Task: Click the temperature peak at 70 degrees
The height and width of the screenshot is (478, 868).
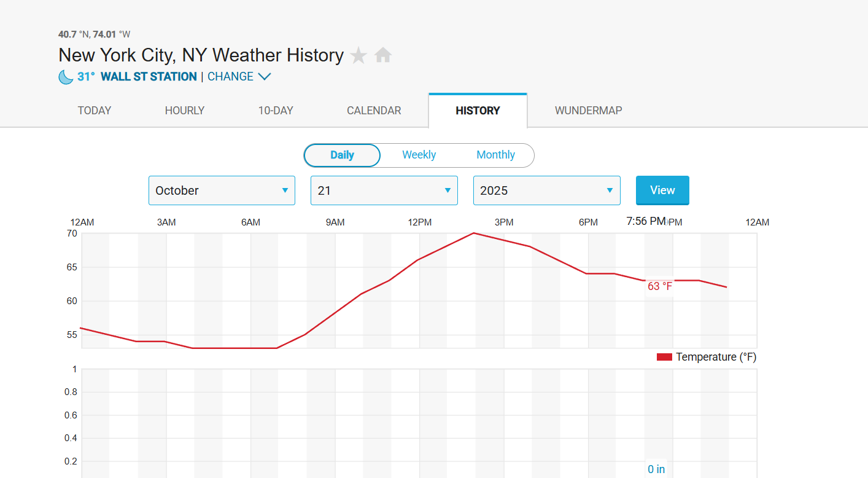Action: coord(474,233)
